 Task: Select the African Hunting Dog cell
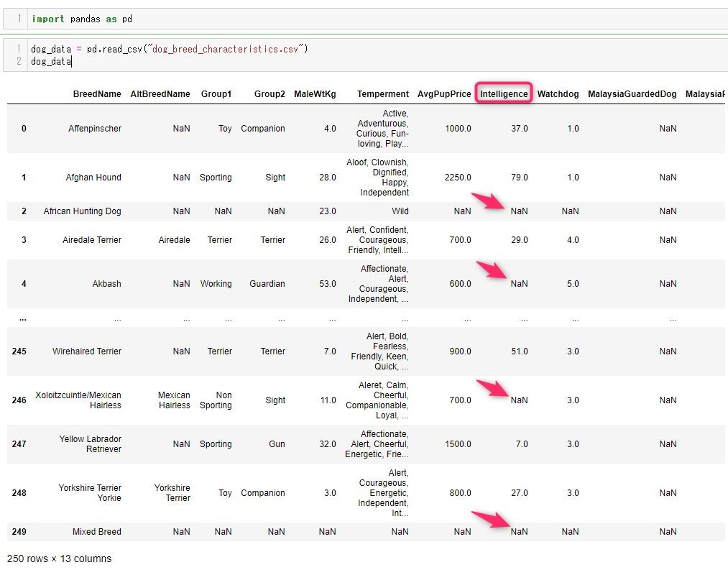82,211
